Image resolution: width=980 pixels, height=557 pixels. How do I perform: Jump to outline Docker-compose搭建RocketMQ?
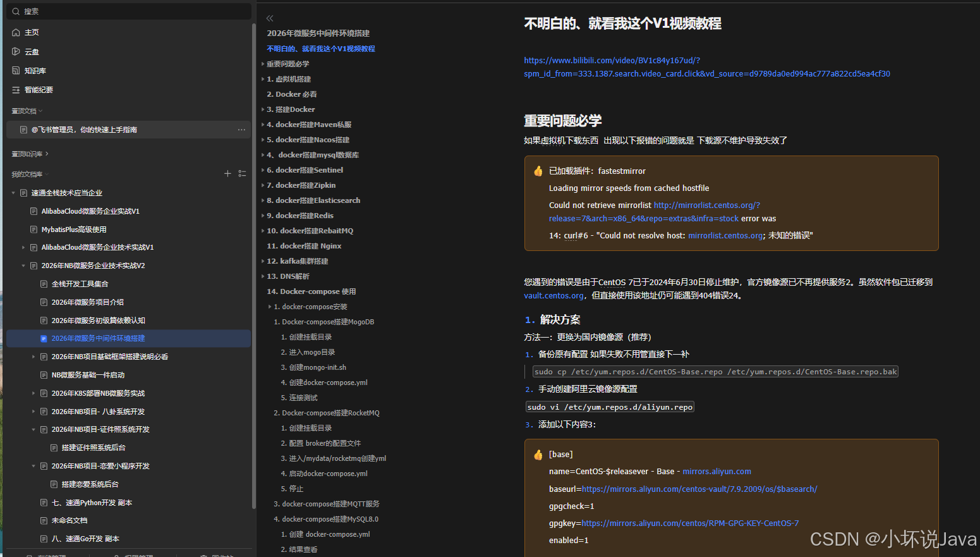(x=327, y=413)
